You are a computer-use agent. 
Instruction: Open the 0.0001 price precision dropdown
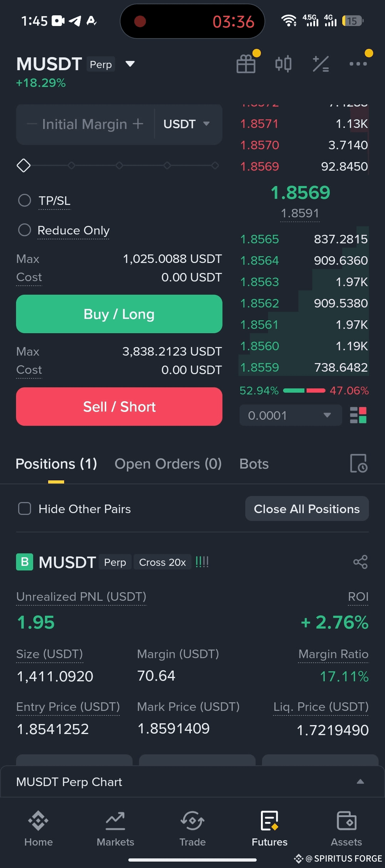[x=291, y=415]
